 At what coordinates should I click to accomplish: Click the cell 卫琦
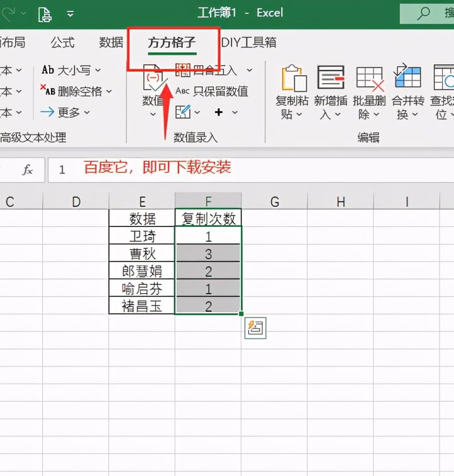tap(142, 236)
